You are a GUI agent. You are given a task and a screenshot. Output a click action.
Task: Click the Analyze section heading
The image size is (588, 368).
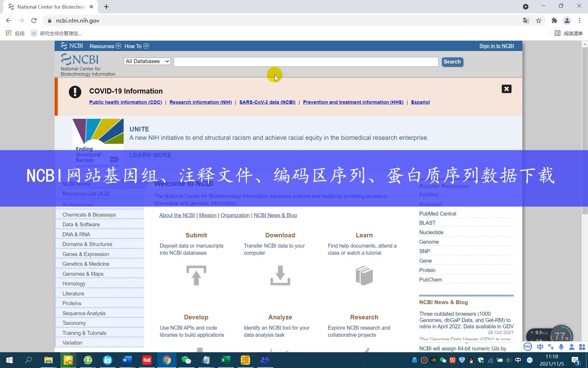point(280,317)
